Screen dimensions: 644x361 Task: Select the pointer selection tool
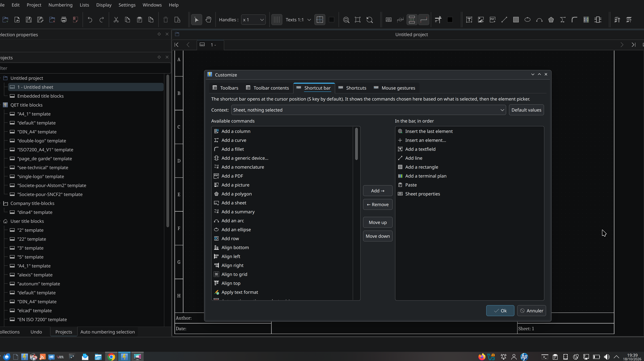point(196,19)
